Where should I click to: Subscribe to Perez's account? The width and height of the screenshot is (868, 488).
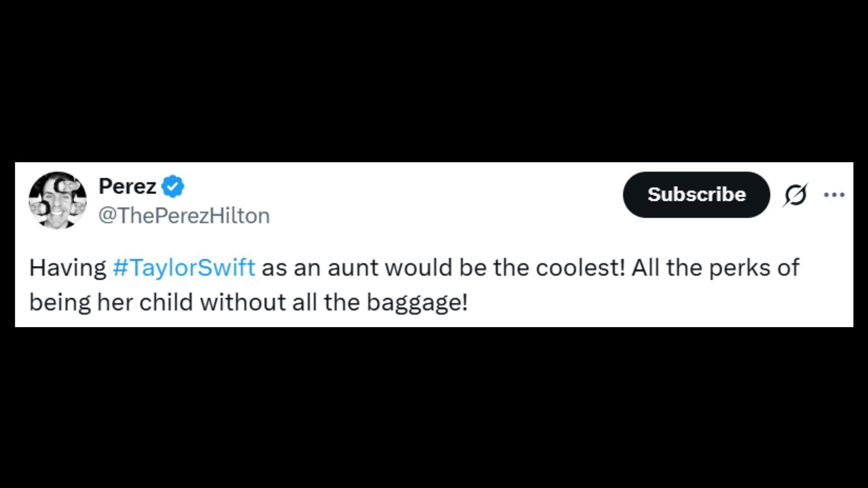coord(696,194)
